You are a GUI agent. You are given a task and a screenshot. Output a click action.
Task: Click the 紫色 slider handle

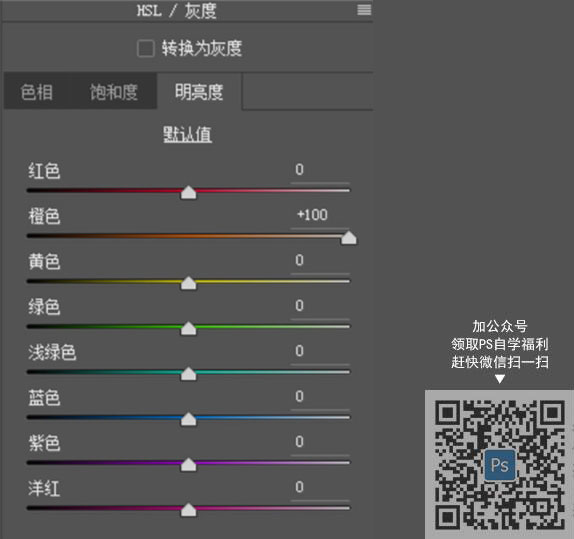click(x=189, y=464)
